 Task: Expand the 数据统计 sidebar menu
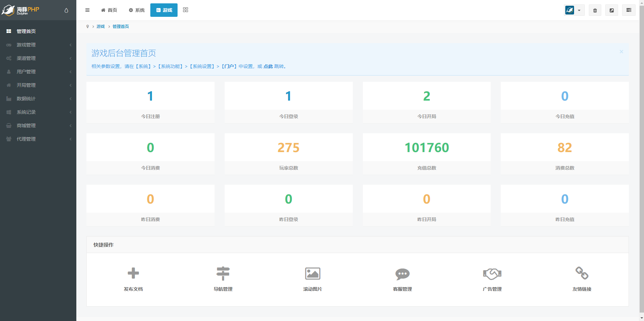[38, 99]
